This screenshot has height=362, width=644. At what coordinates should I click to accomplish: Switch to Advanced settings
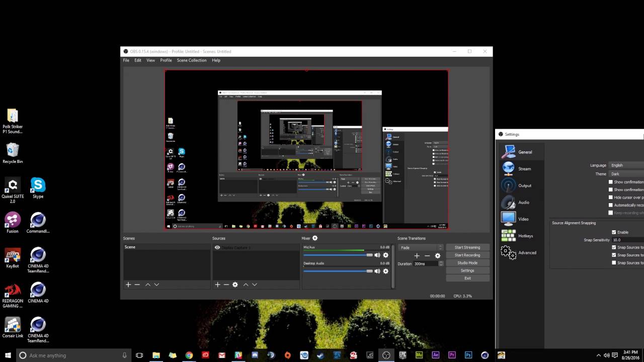pos(527,252)
